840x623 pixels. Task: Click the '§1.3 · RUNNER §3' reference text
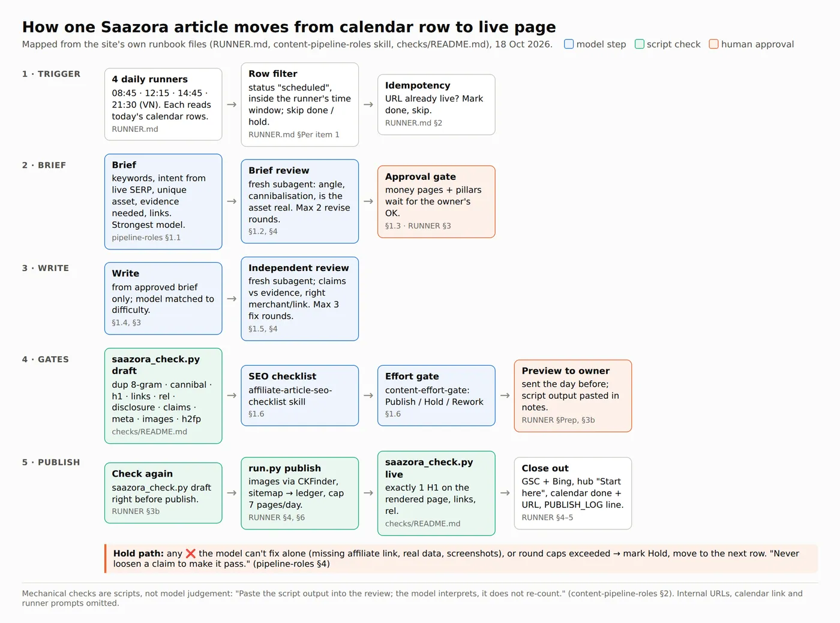coord(418,226)
